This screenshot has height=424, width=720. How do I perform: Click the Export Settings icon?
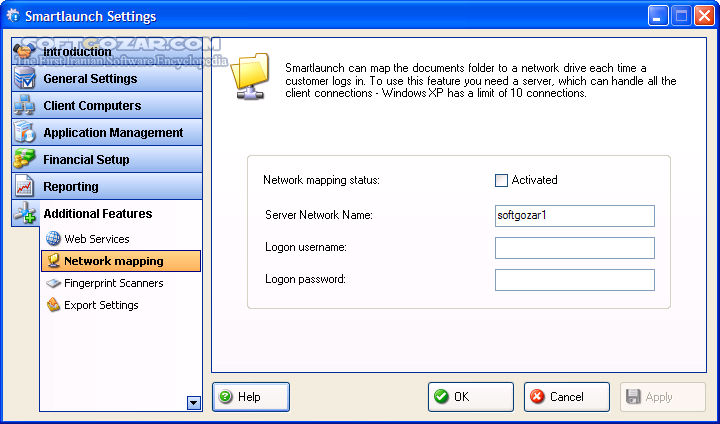(53, 305)
